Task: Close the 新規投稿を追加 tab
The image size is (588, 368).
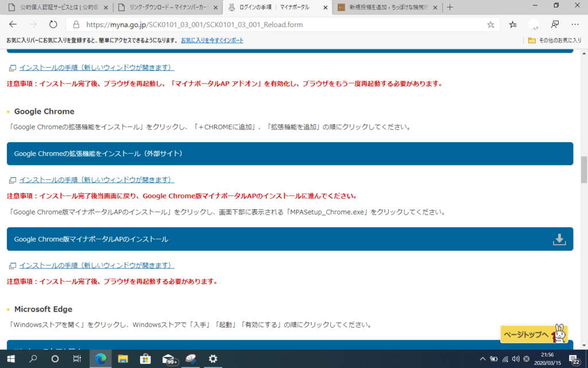Action: (x=435, y=7)
